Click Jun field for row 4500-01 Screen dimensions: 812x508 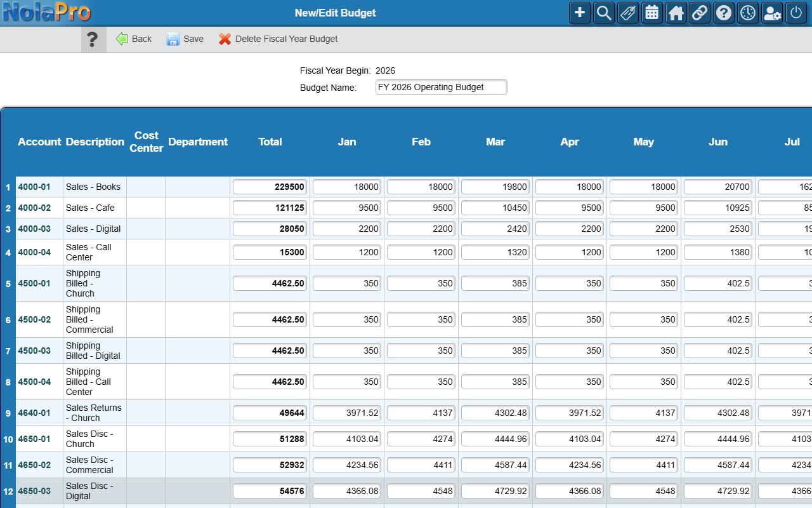(x=718, y=283)
